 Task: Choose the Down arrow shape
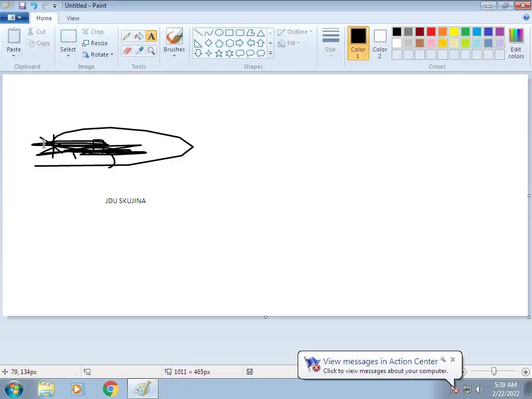point(198,54)
